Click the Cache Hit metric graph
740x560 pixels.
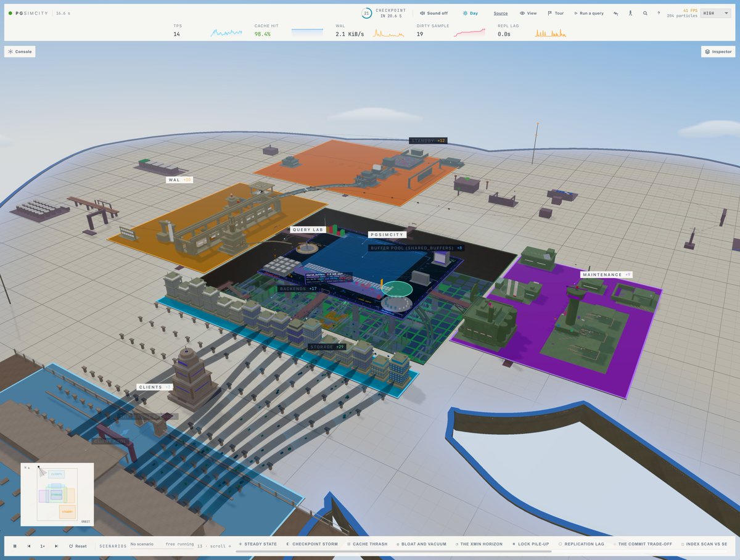coord(306,33)
